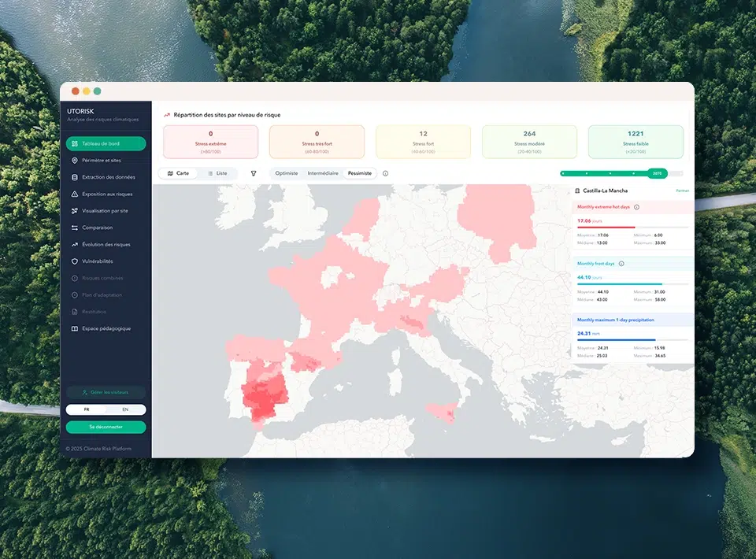The width and height of the screenshot is (756, 559).
Task: Click the filter funnel icon
Action: click(x=254, y=173)
